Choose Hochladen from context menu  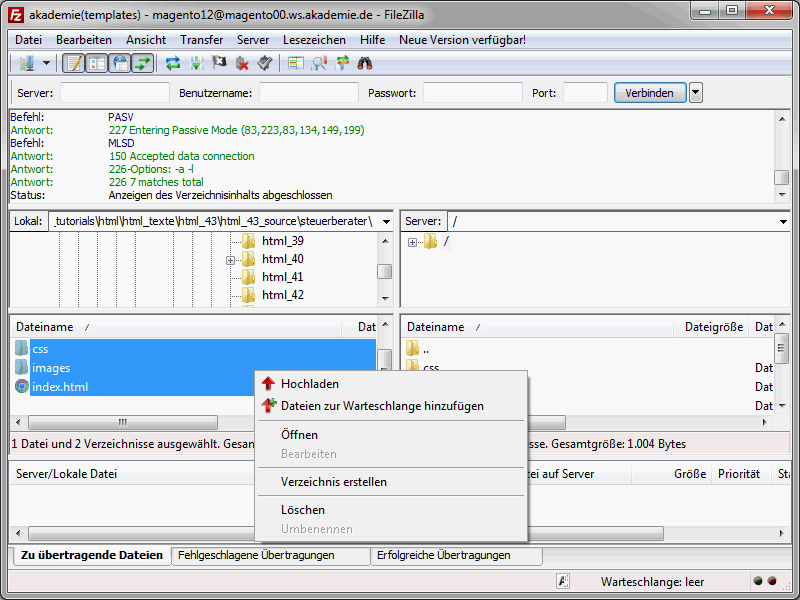391,384
